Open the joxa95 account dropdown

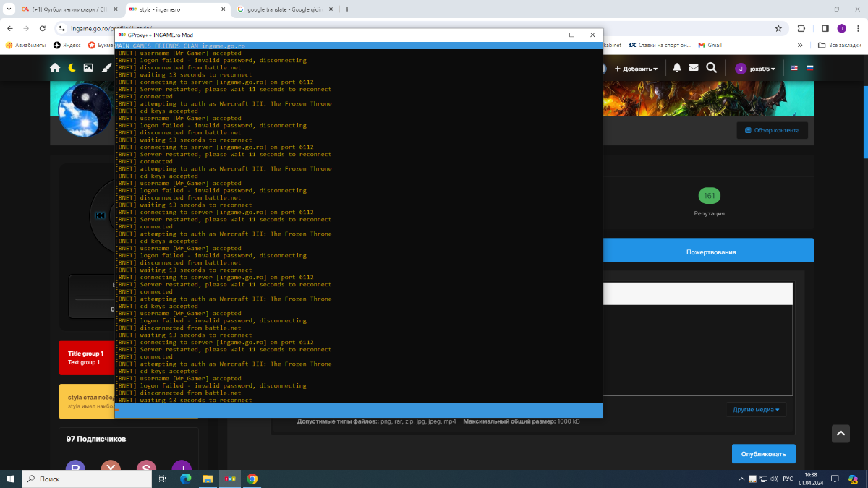pyautogui.click(x=756, y=69)
